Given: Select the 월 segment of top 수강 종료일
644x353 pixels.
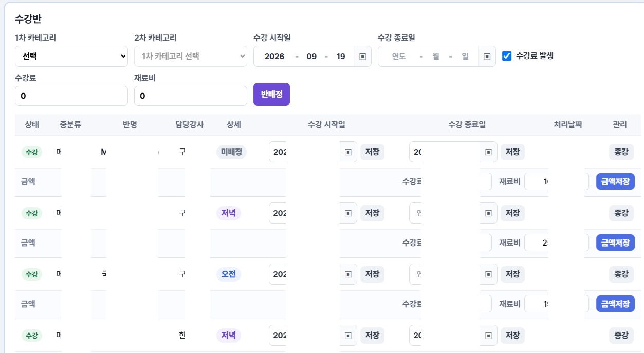Looking at the screenshot, I should coord(436,57).
